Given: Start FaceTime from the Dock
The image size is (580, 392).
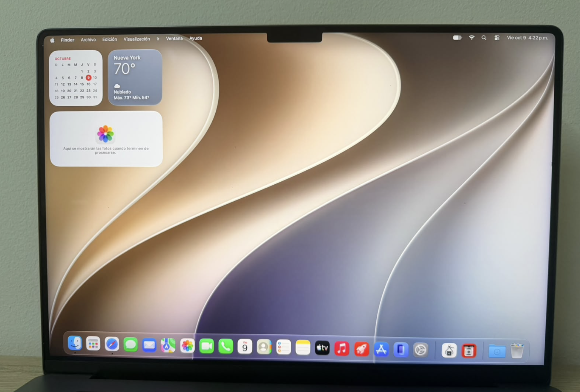Looking at the screenshot, I should [206, 346].
